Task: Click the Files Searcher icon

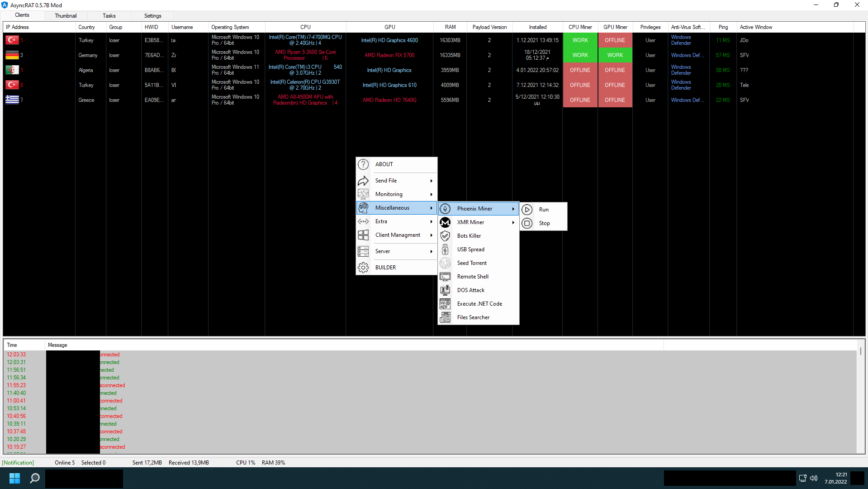Action: 445,317
